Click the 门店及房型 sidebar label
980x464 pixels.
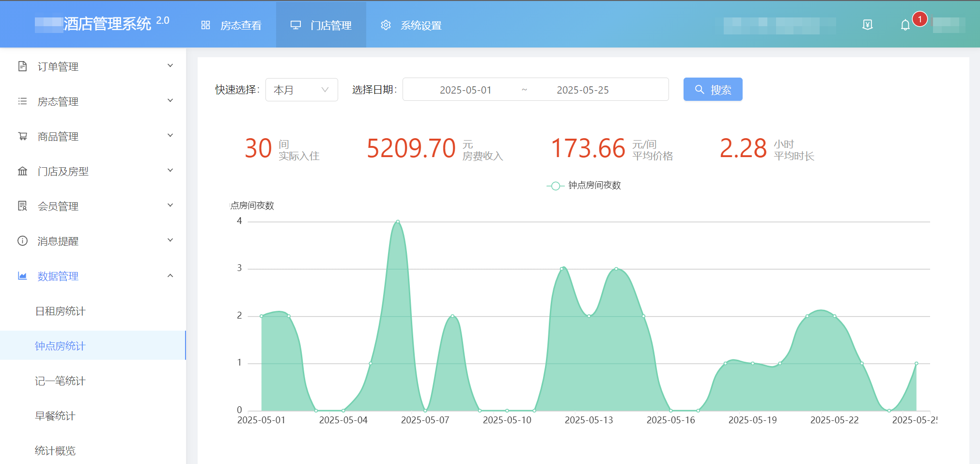(63, 171)
